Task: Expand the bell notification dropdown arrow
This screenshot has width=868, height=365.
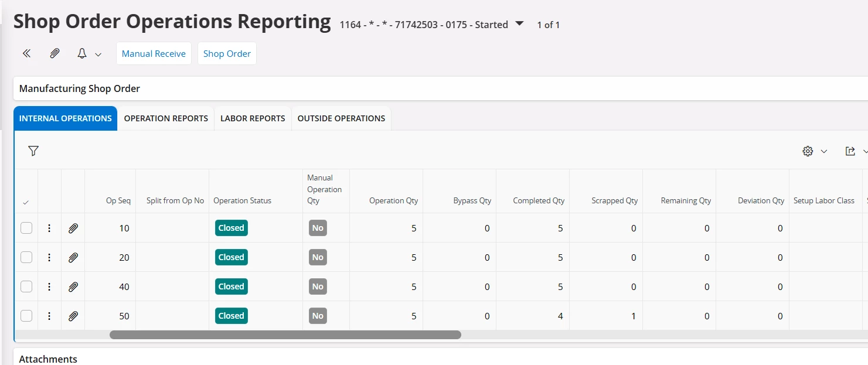Action: 98,54
